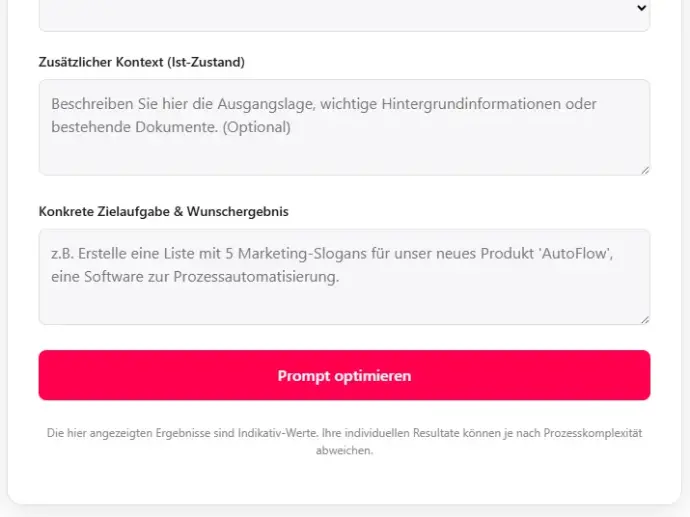Open the dropdown arrow at the top
690x517 pixels.
point(641,8)
